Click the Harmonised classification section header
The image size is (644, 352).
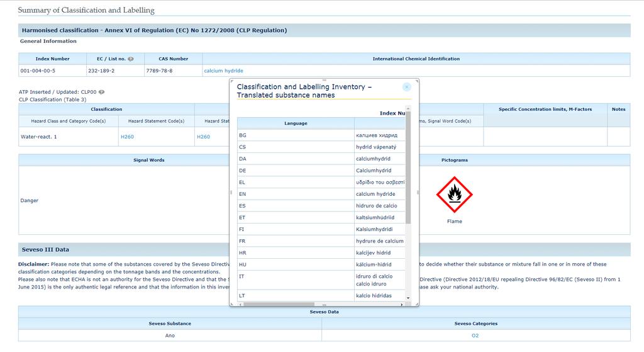tap(324, 30)
